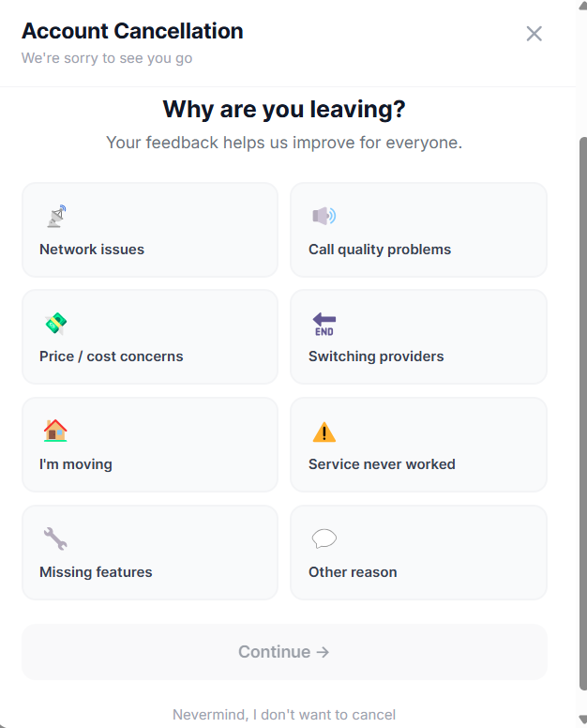Pick "Price / cost concerns" option
Viewport: 587px width, 728px height.
112,356
